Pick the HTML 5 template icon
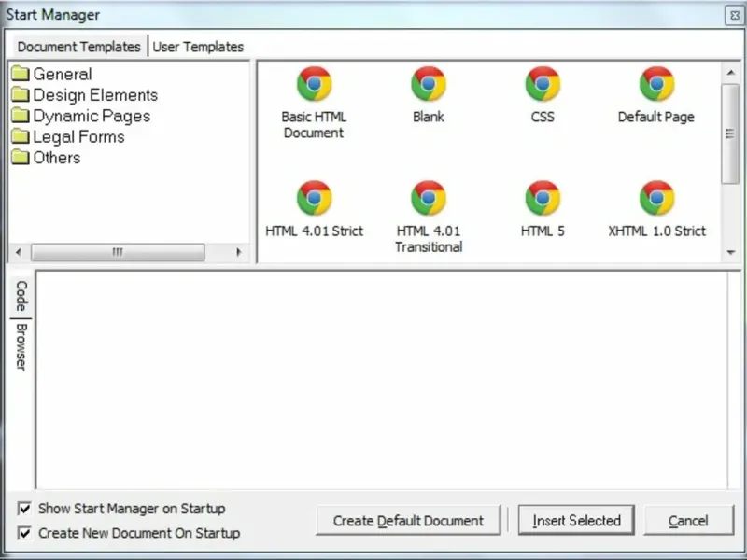 point(543,198)
